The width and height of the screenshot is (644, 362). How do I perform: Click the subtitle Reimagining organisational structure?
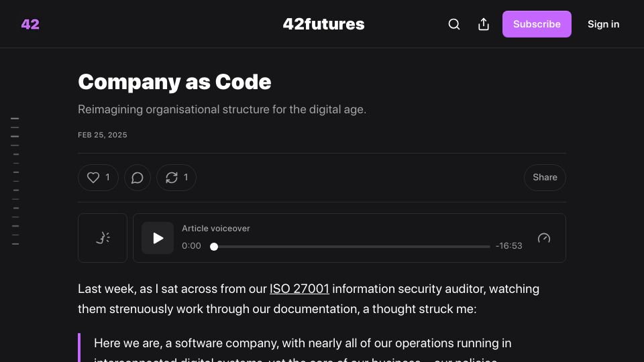coord(222,109)
